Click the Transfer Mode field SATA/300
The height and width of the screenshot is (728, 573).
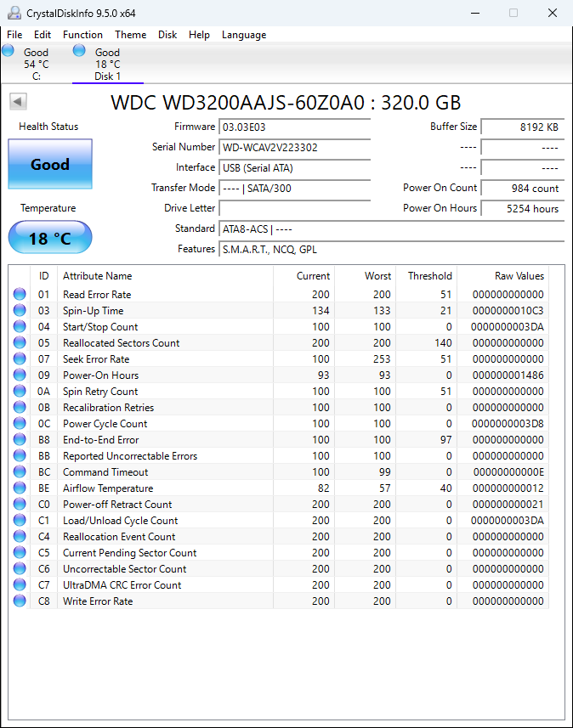tap(295, 189)
